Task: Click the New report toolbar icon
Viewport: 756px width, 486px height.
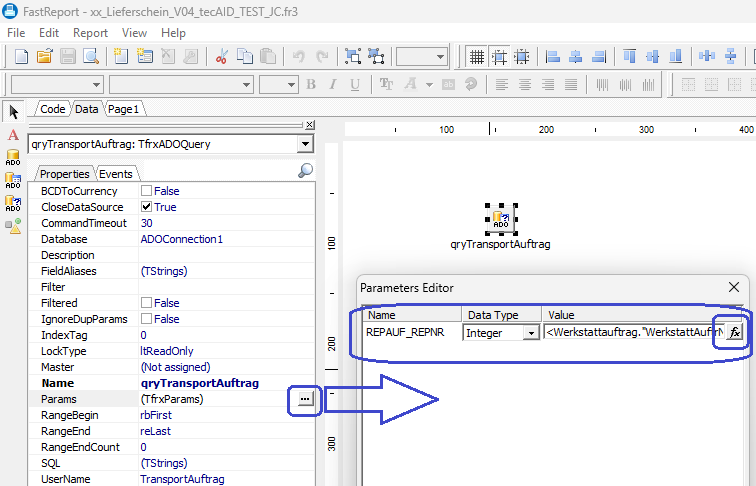Action: click(21, 56)
